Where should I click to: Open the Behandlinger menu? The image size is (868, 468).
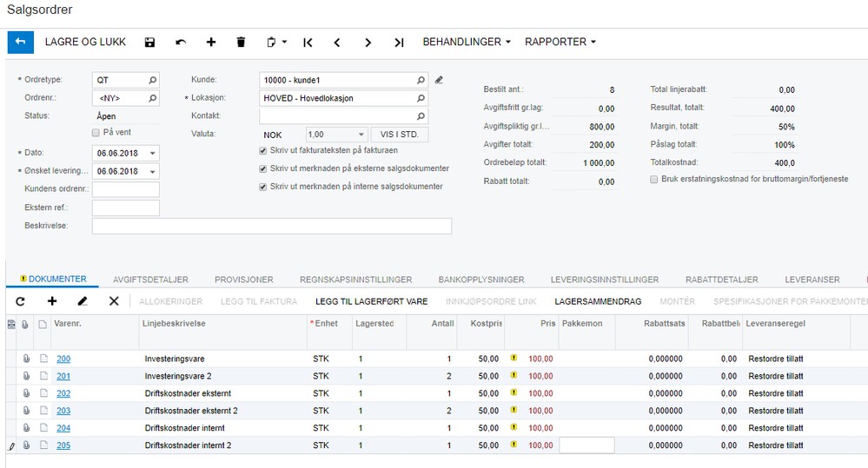467,42
